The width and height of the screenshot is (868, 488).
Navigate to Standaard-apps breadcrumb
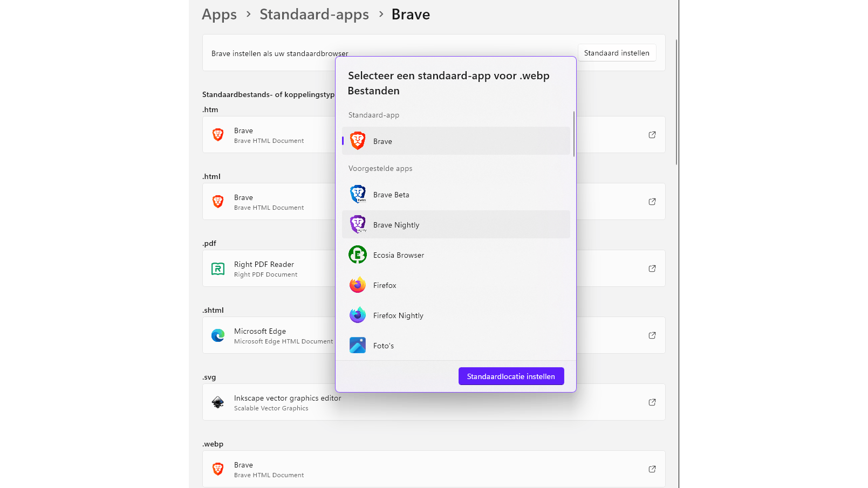coord(314,15)
